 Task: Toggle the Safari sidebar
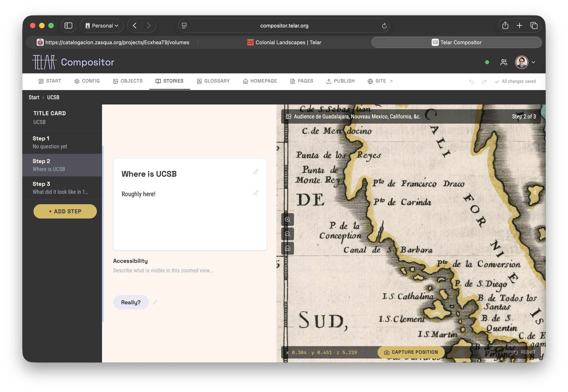coord(68,26)
